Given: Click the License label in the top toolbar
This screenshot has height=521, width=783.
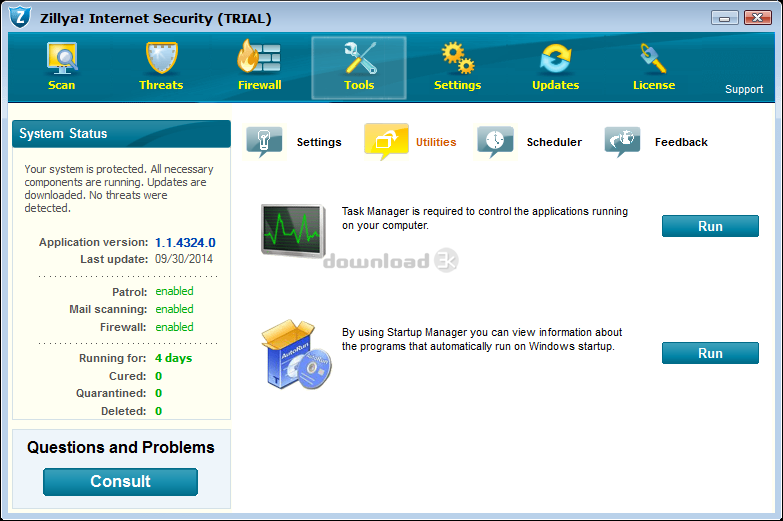Looking at the screenshot, I should (x=654, y=85).
